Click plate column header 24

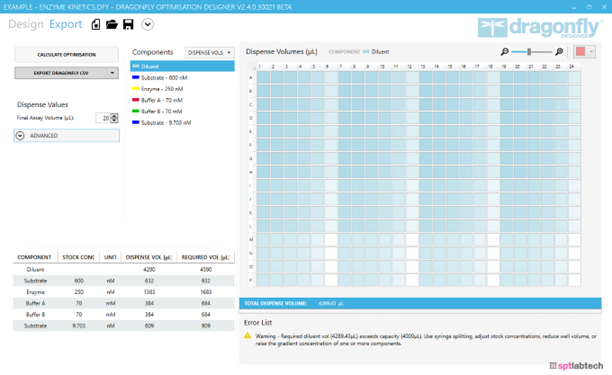coord(574,67)
